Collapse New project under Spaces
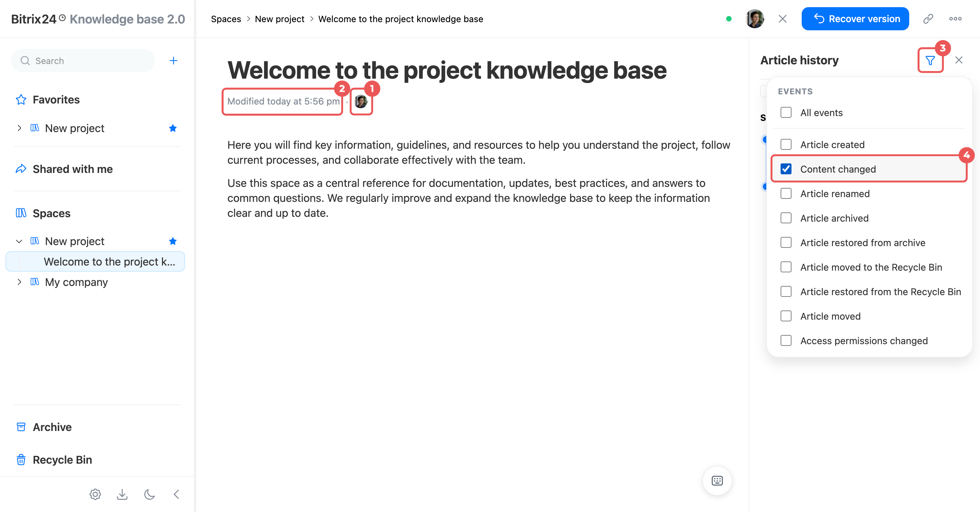Viewport: 980px width, 512px height. pyautogui.click(x=19, y=241)
